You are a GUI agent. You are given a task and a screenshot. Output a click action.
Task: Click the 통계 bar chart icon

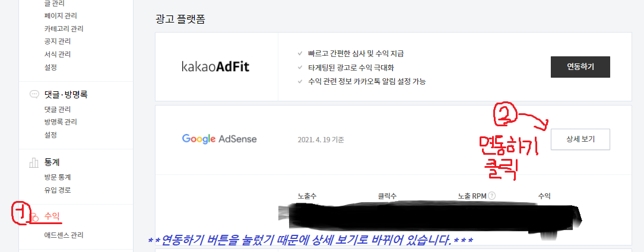pos(34,162)
